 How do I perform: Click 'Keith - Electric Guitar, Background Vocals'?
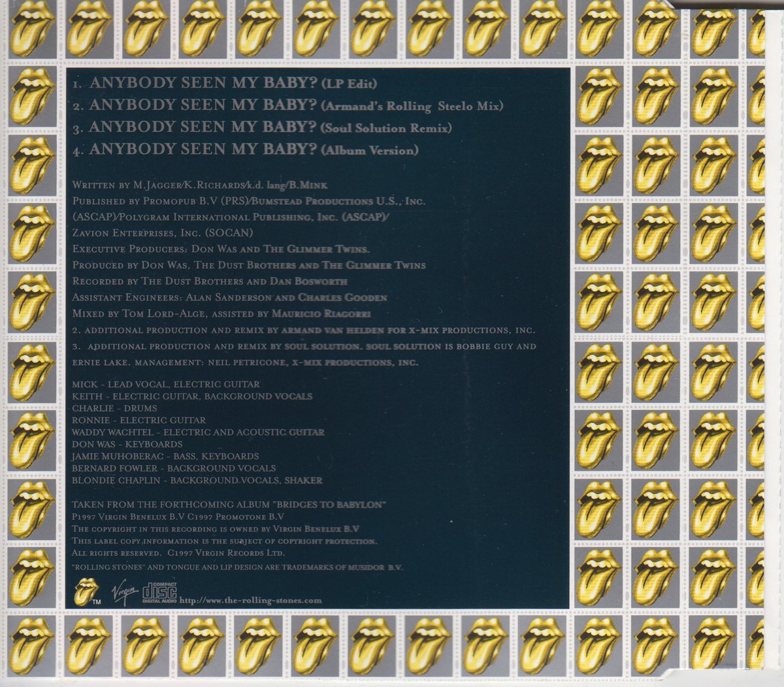192,396
